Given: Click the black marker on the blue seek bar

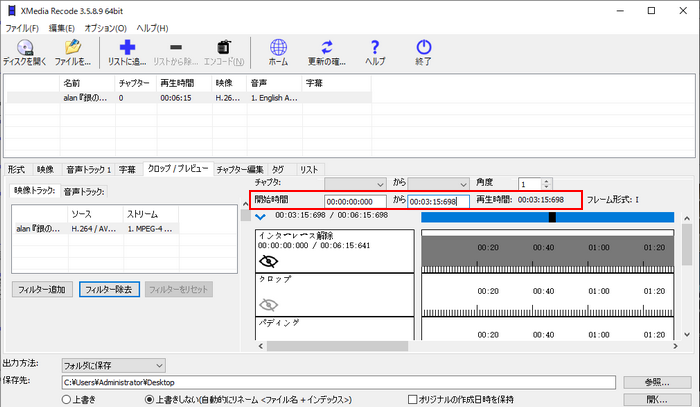Looking at the screenshot, I should [552, 216].
